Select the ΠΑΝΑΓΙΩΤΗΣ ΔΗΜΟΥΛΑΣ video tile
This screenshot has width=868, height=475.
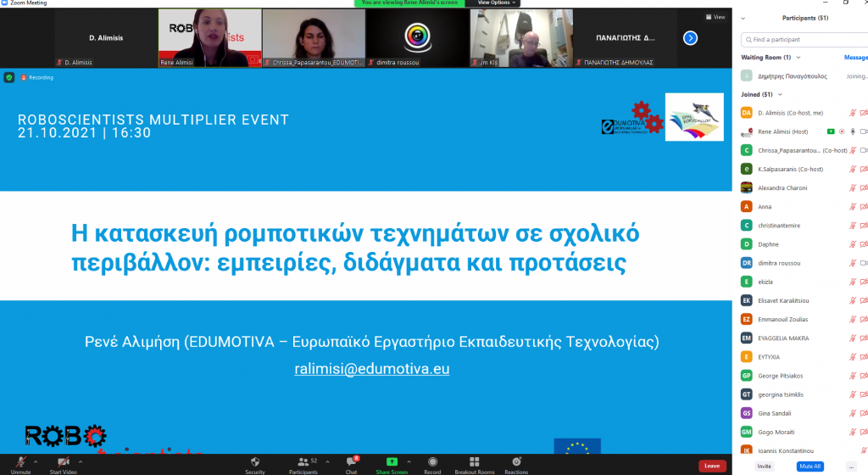pyautogui.click(x=626, y=37)
